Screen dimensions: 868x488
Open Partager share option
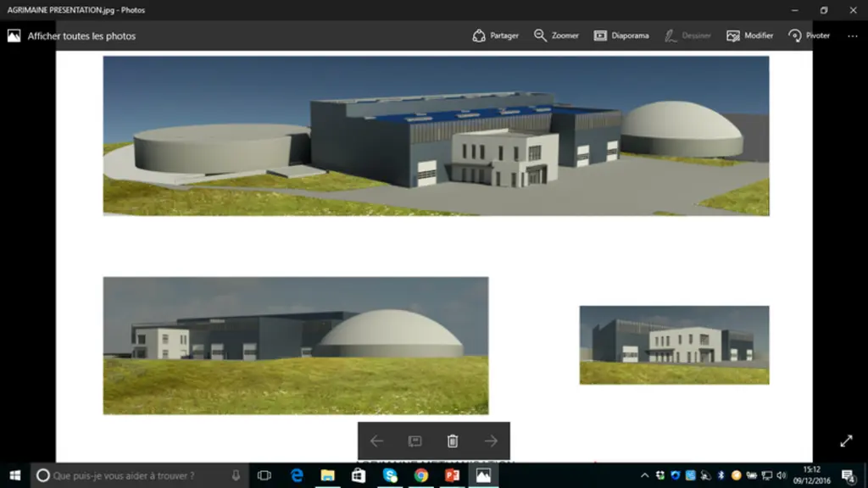(x=495, y=36)
